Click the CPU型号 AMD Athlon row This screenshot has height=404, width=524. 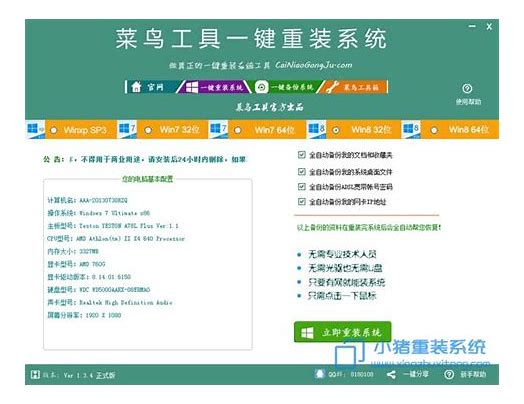(116, 239)
